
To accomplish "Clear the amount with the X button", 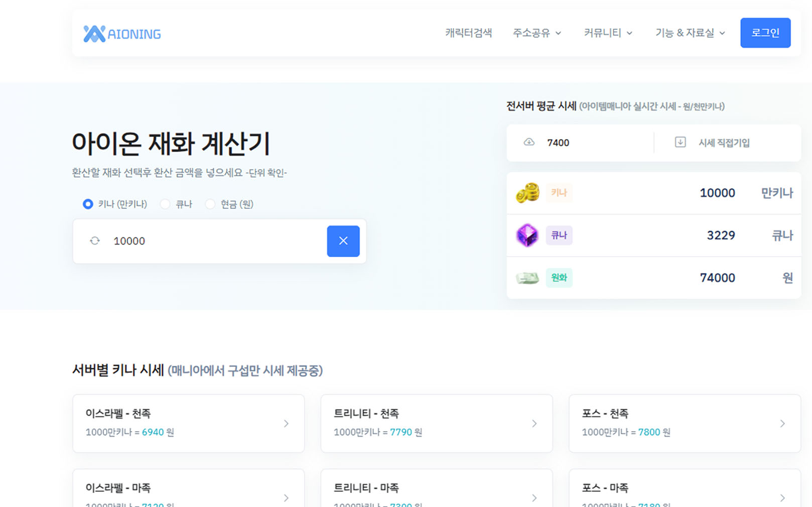I will click(343, 241).
